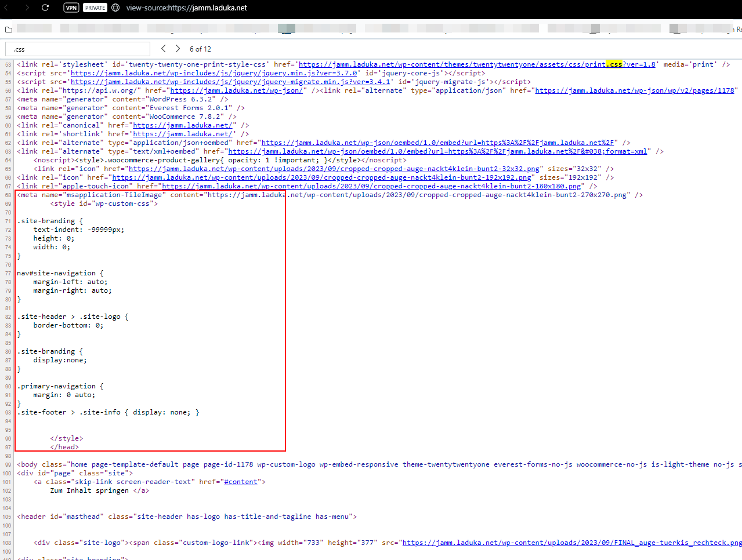This screenshot has height=560, width=742.
Task: Click the 'margin-left: auto;' line
Action: [x=70, y=282]
